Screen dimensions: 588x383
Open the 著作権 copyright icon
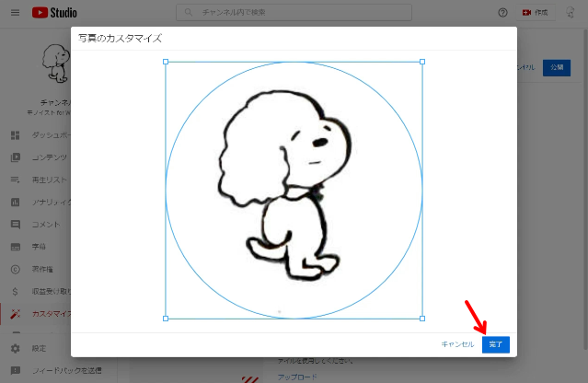[x=16, y=269]
